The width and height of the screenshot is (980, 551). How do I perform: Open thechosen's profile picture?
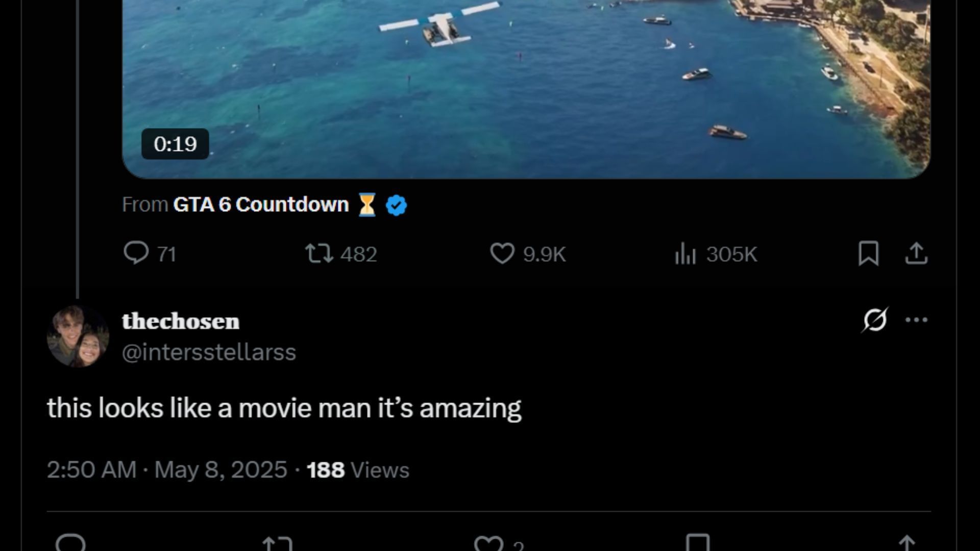[78, 336]
